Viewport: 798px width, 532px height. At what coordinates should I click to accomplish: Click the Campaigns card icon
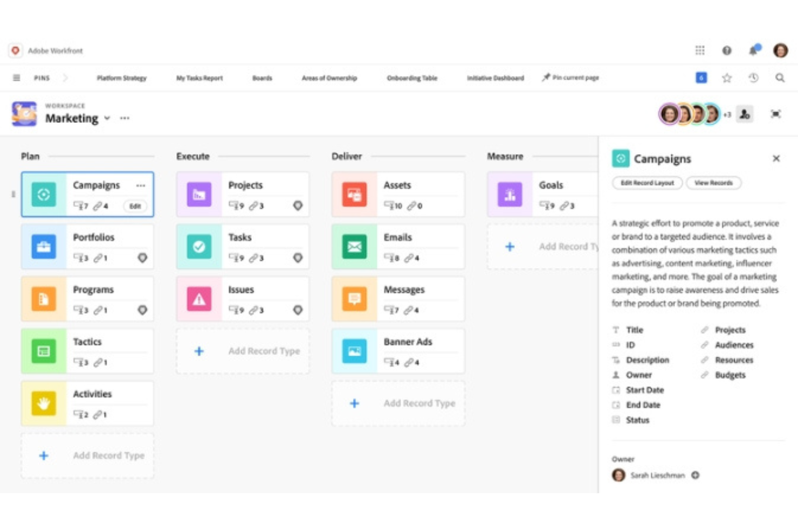(x=44, y=194)
